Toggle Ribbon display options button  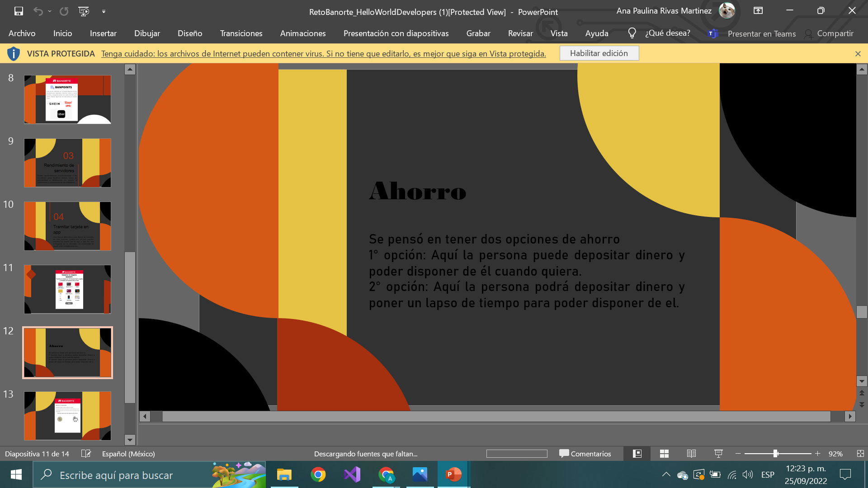[758, 11]
